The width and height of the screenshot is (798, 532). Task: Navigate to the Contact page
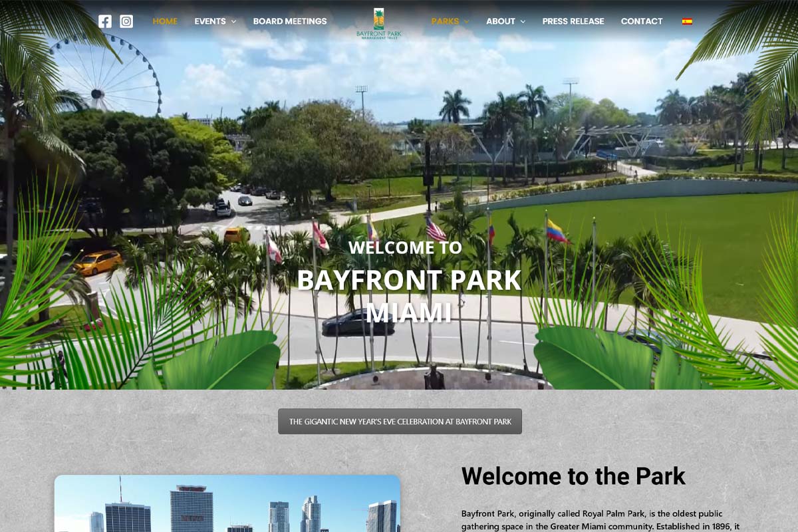642,21
